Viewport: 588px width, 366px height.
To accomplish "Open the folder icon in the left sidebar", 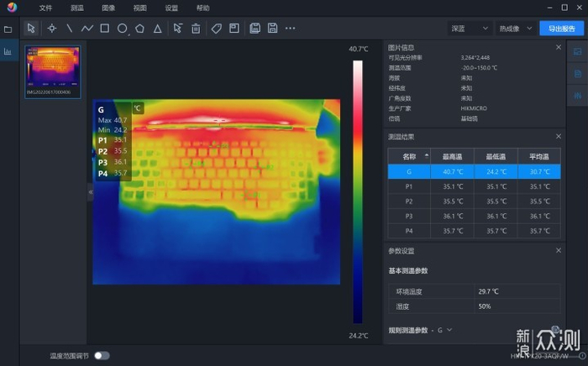I will (8, 29).
